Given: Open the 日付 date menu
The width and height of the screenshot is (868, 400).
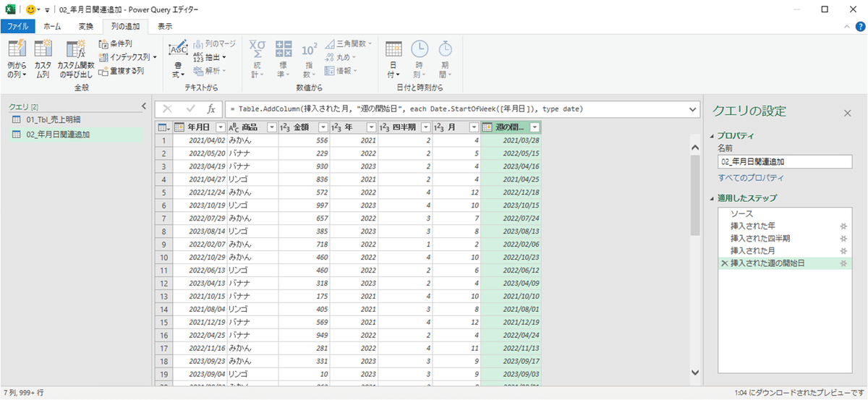Looking at the screenshot, I should click(x=393, y=59).
